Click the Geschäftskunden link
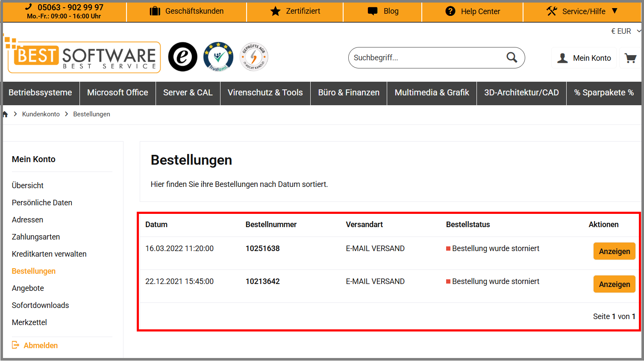Image resolution: width=644 pixels, height=361 pixels. pos(194,11)
